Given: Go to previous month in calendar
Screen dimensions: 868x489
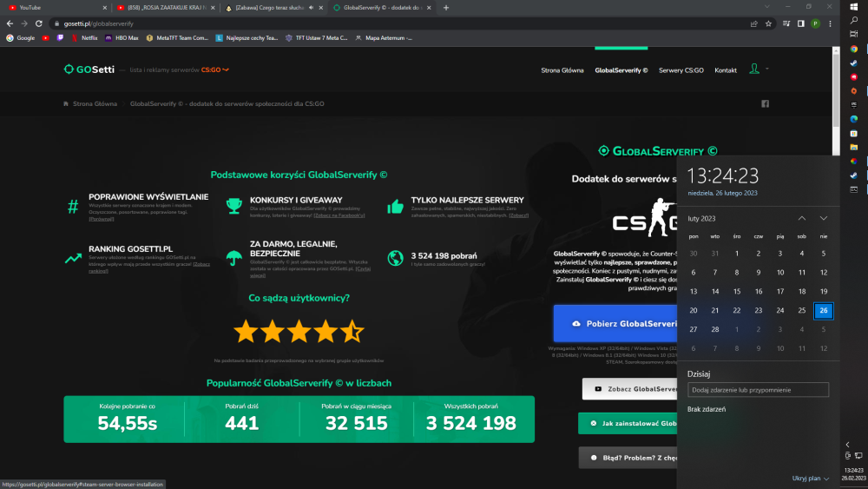Looking at the screenshot, I should 801,218.
